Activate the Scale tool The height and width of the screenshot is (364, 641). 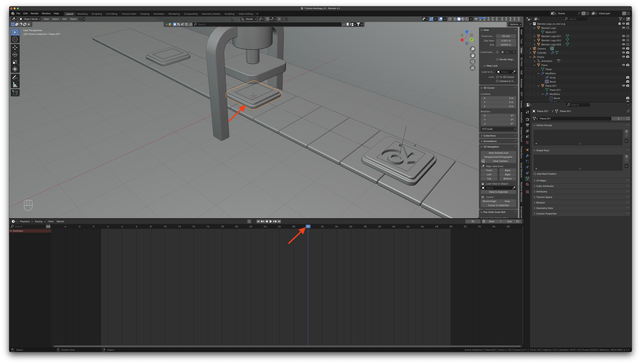point(15,62)
